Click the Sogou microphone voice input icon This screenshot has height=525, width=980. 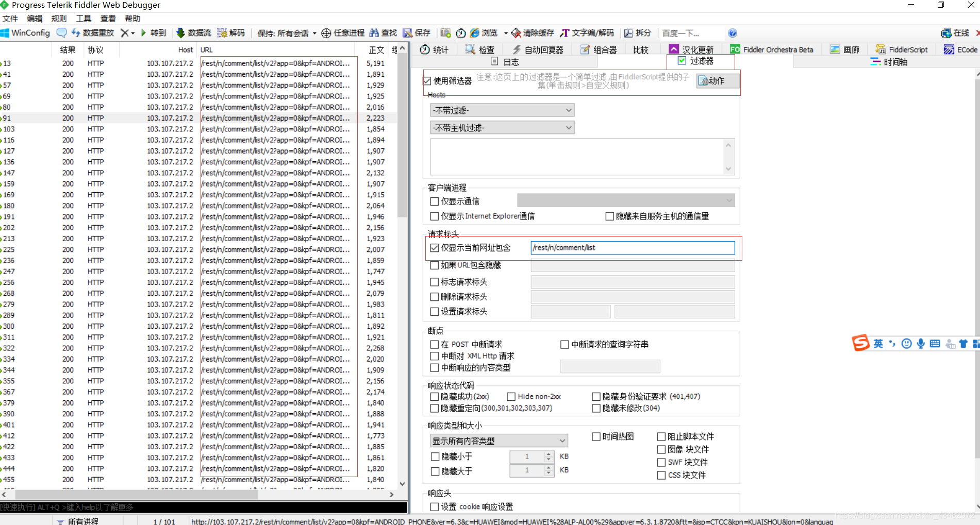921,344
